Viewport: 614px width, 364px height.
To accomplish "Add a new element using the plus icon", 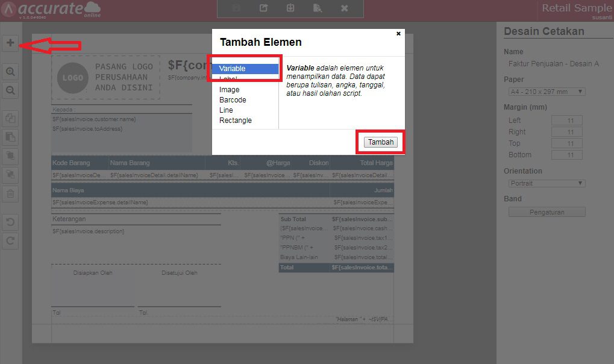I will pyautogui.click(x=10, y=43).
